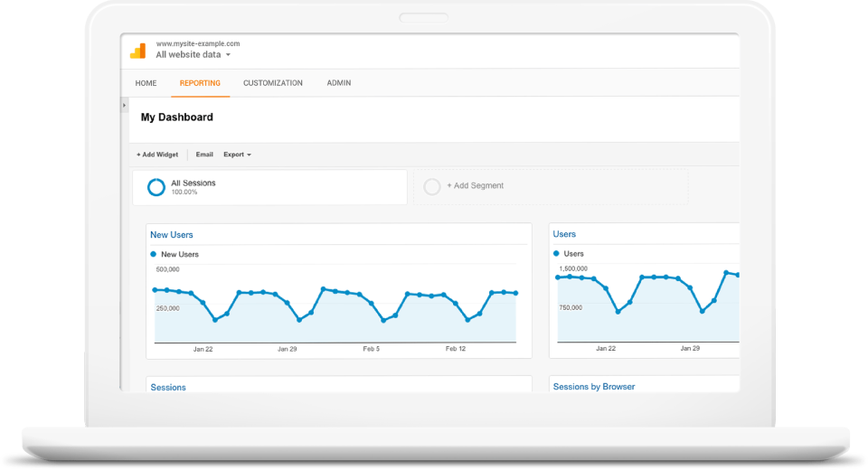The width and height of the screenshot is (868, 470).
Task: Open the Users widget title link
Action: pos(564,234)
